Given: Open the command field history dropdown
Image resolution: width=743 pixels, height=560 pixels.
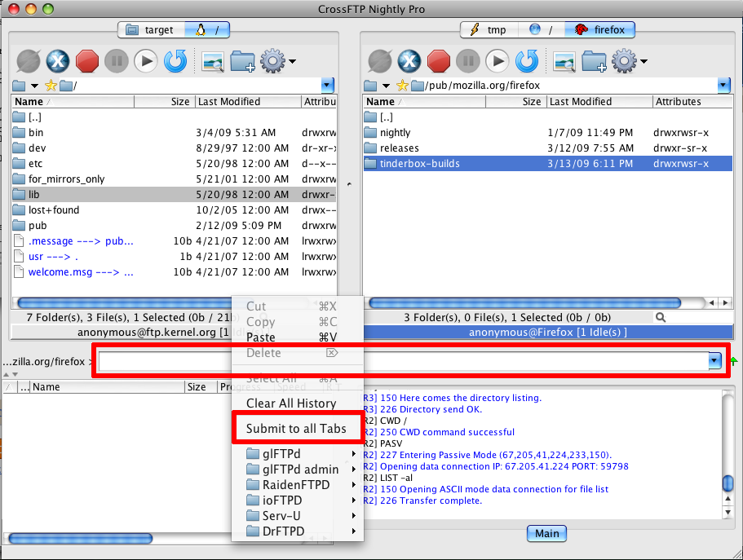Looking at the screenshot, I should (x=714, y=361).
